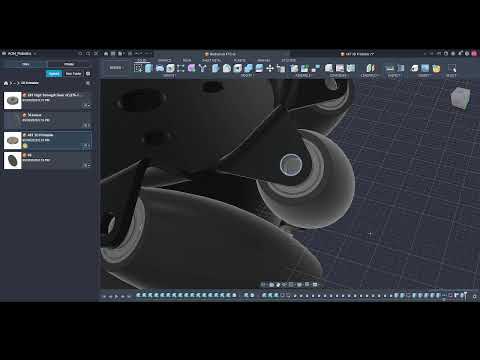Viewport: 480px width, 360px height.
Task: Choose the Select arrow tool
Action: click(x=452, y=68)
